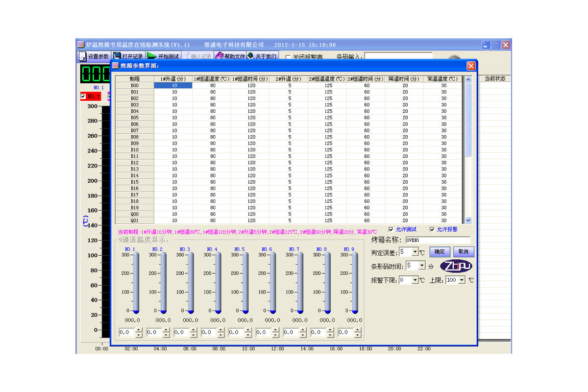Viewport: 588px width, 392px height.
Task: Enable the 关闭报警声 checkbox
Action: 288,57
